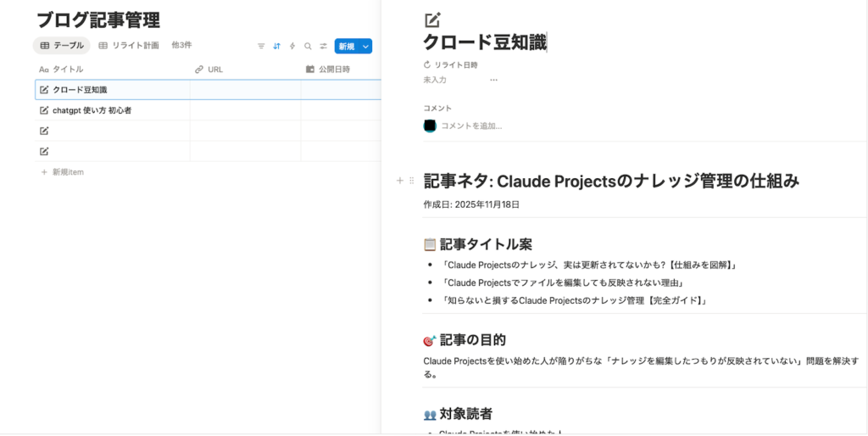Open the view settings sliders icon
868x436 pixels.
click(323, 47)
